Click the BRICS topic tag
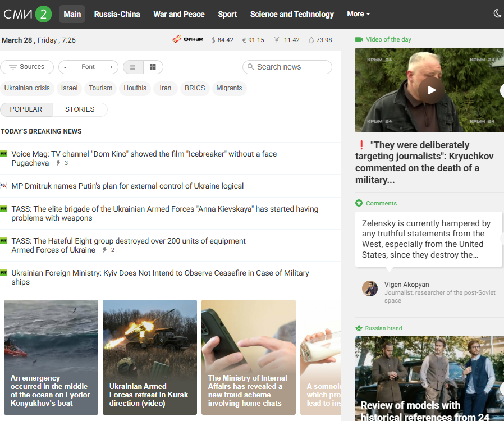The image size is (504, 421). point(195,88)
